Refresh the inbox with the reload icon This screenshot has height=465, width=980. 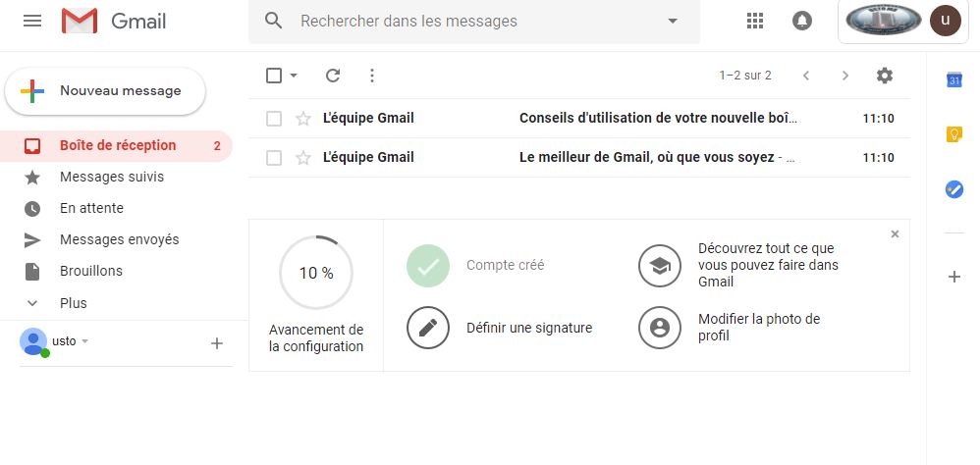[333, 76]
